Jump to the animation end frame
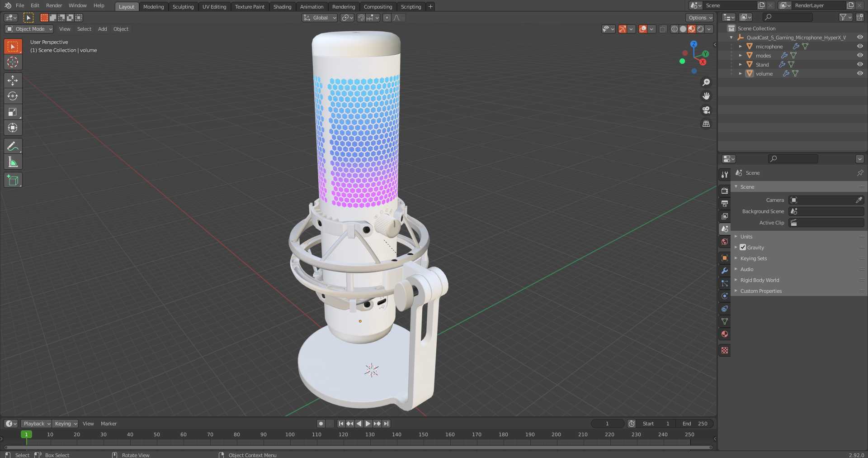The height and width of the screenshot is (458, 868). [x=386, y=424]
